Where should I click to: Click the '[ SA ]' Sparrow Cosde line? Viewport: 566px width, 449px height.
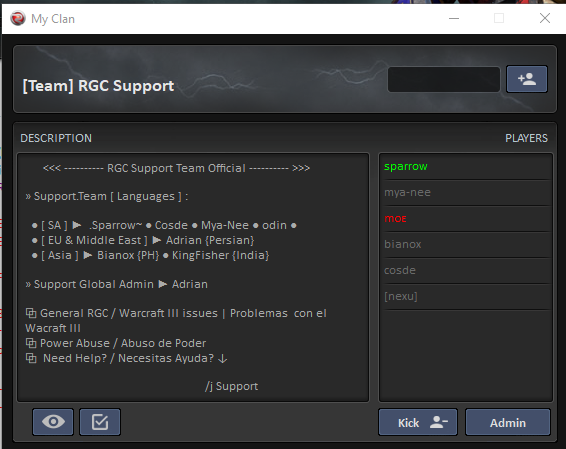tap(164, 226)
